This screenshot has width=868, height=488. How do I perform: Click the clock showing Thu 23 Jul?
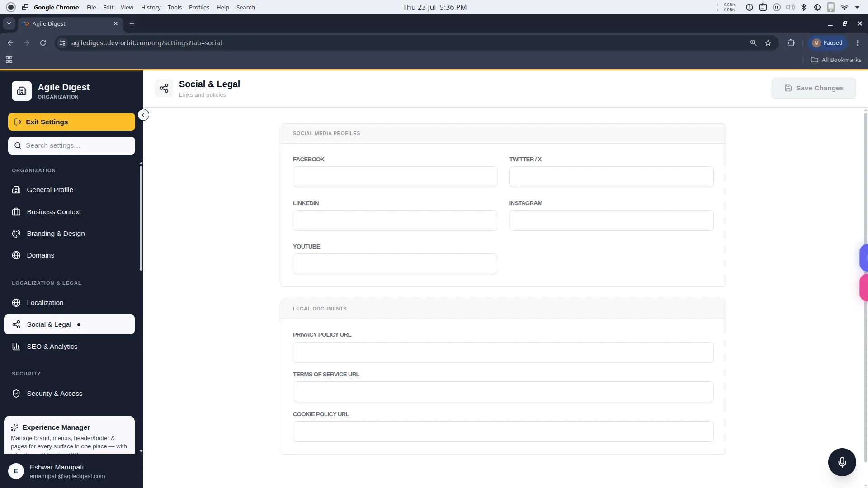click(x=434, y=7)
